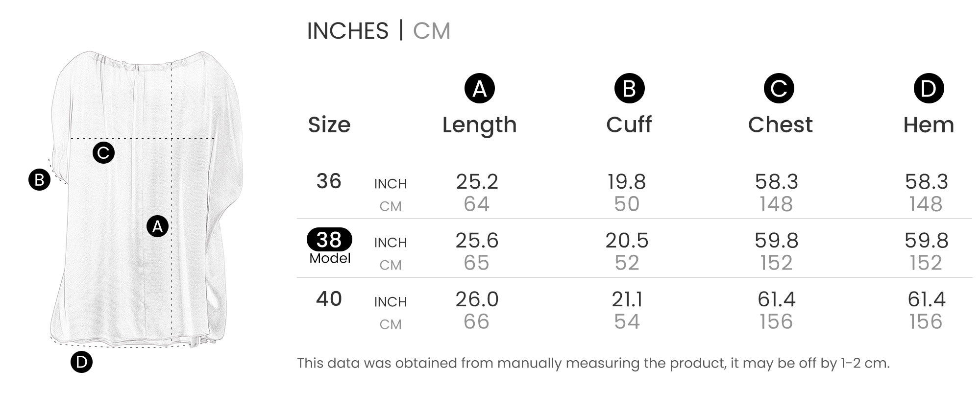Click the 59.8 chest value for size 38
The width and height of the screenshot is (980, 395).
coord(777,241)
